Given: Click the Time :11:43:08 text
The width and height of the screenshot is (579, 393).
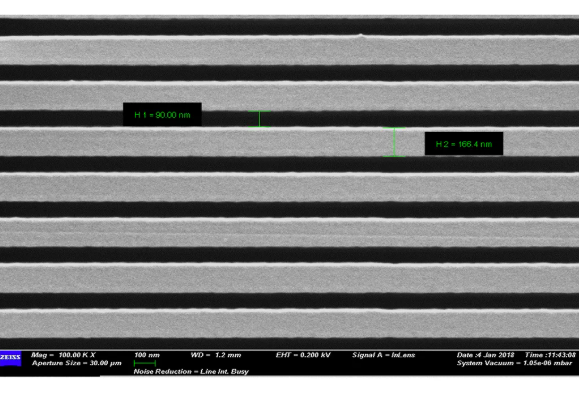Looking at the screenshot, I should coord(550,355).
